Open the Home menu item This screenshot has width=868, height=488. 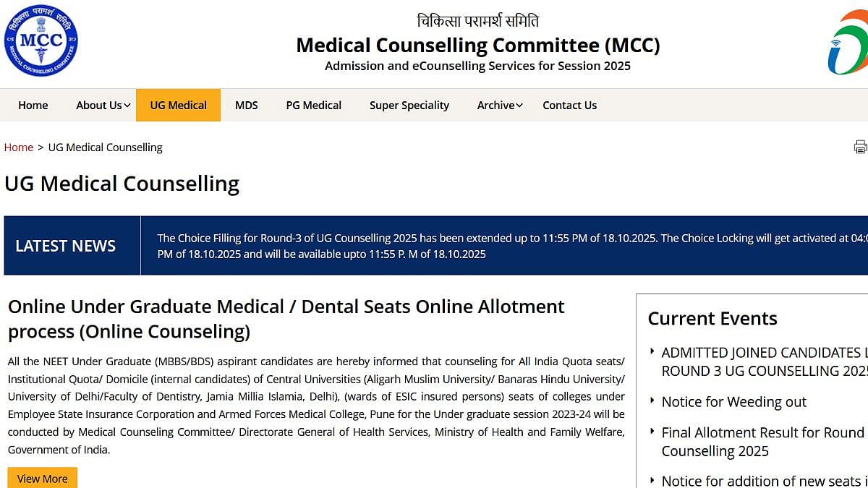click(x=33, y=106)
